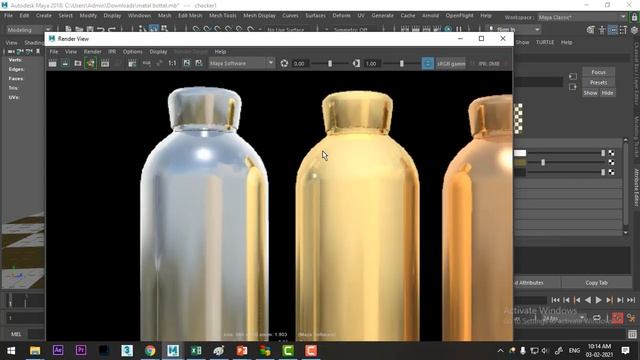The image size is (640, 360).
Task: Open the Display menu in Render View
Action: [x=158, y=52]
